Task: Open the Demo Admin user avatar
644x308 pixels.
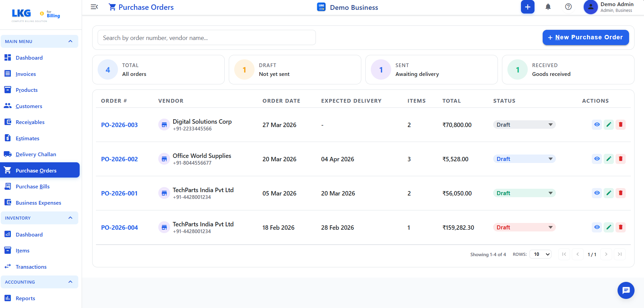Action: [590, 7]
